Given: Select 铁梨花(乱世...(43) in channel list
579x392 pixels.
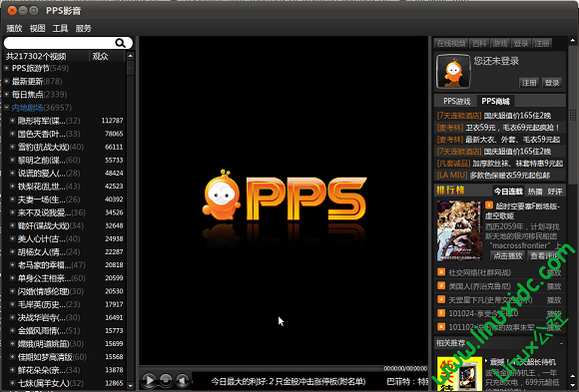Looking at the screenshot, I should click(65, 187).
